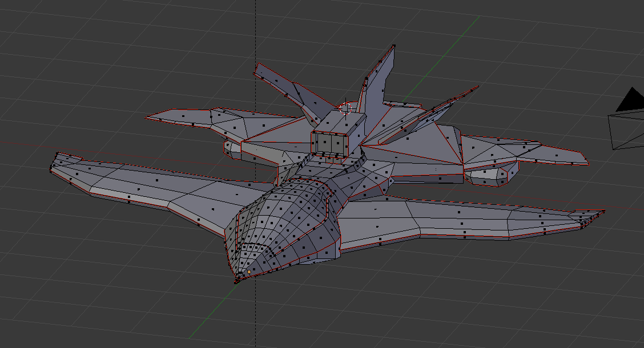Click the 3D cursor crosshair

pos(345,107)
